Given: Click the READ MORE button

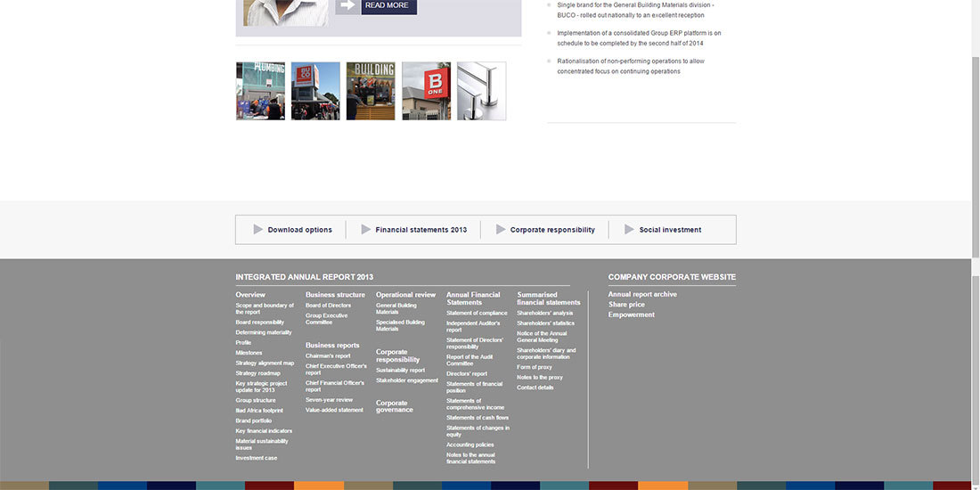Looking at the screenshot, I should pos(388,5).
